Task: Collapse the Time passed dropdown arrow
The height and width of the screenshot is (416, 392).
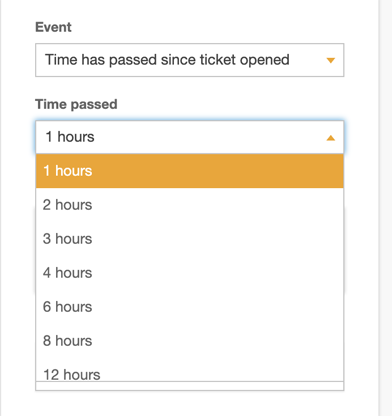Action: [330, 138]
